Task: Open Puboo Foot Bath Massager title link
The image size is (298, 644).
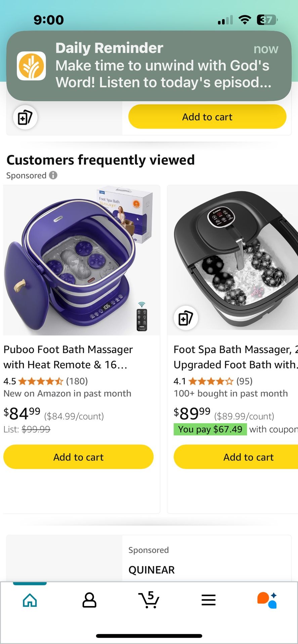Action: coord(68,357)
